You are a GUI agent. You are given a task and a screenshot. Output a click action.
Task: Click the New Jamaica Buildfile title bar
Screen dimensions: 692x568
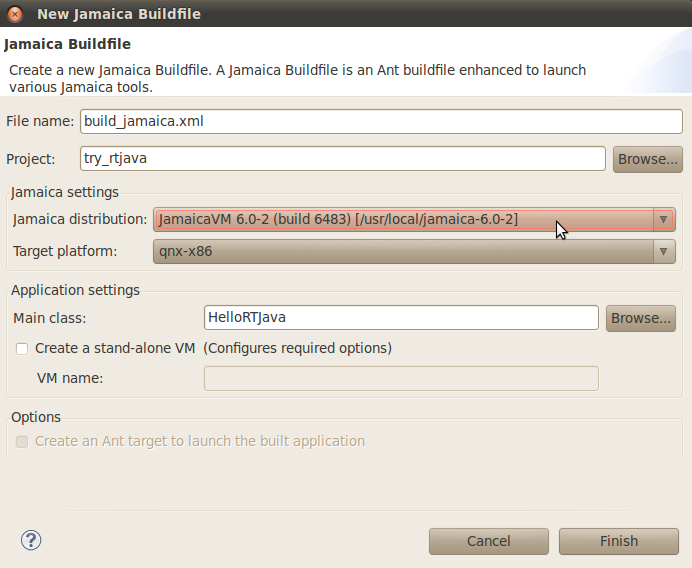[x=346, y=14]
